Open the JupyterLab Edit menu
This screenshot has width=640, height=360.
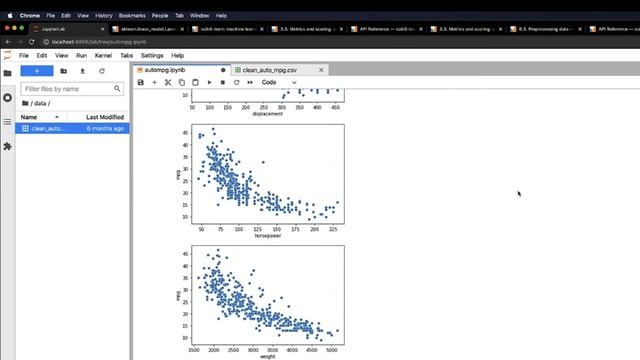[42, 56]
